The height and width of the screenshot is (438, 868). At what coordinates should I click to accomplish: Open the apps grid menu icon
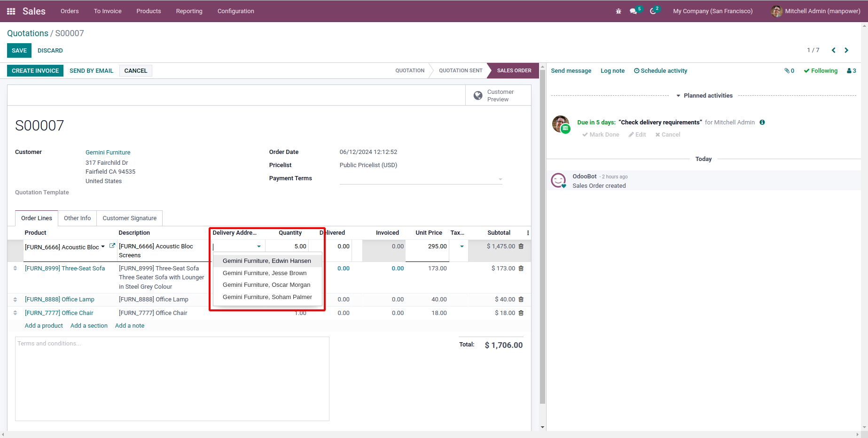[x=11, y=11]
